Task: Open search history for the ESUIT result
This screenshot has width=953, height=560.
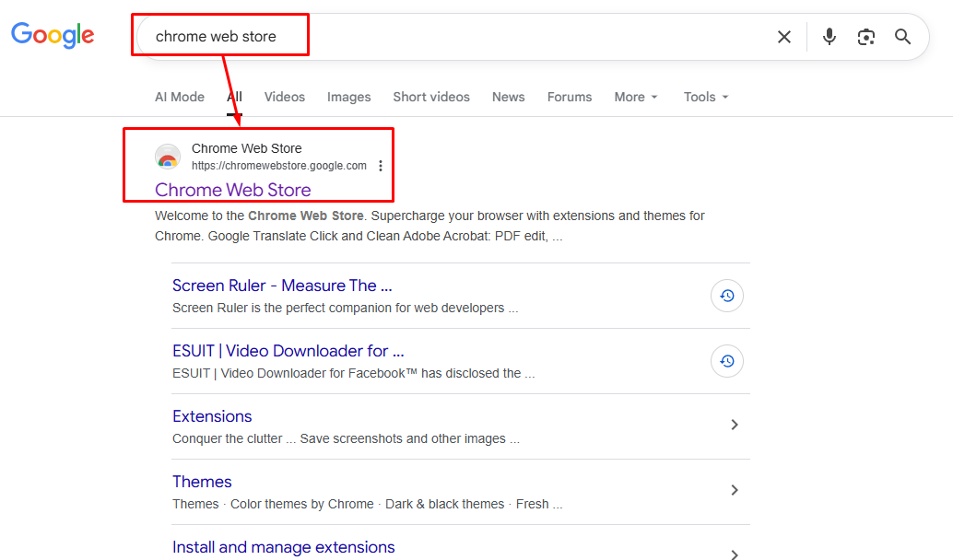Action: click(726, 361)
